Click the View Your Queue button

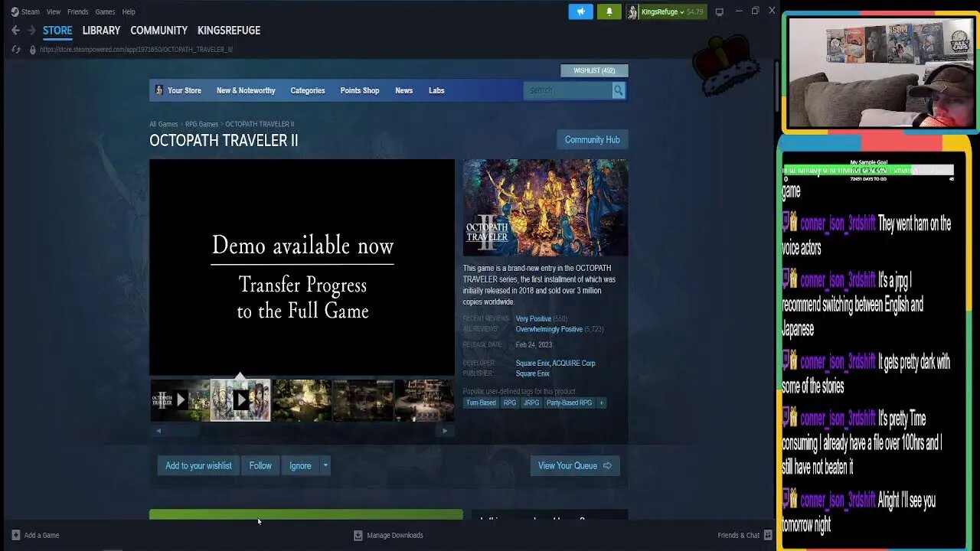point(575,465)
